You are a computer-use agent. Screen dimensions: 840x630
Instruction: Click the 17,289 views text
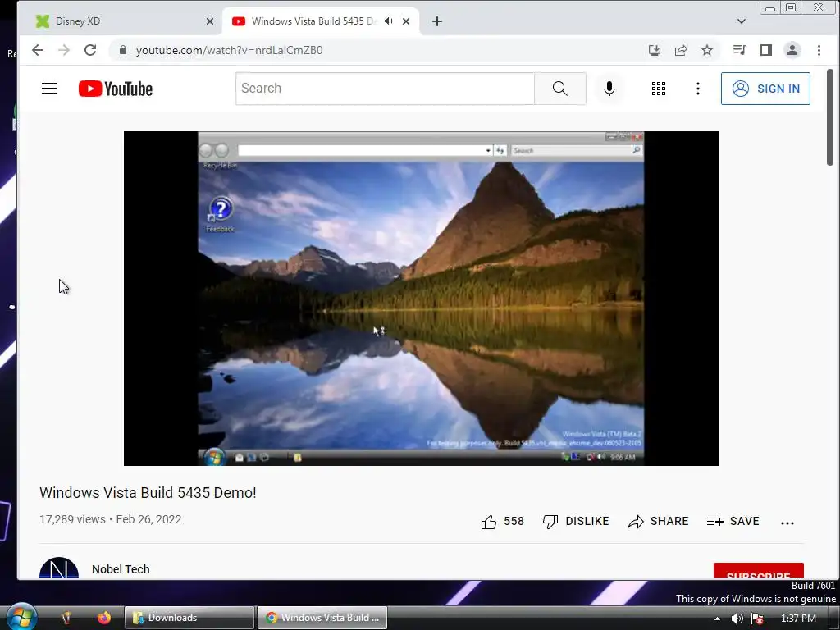pyautogui.click(x=72, y=519)
